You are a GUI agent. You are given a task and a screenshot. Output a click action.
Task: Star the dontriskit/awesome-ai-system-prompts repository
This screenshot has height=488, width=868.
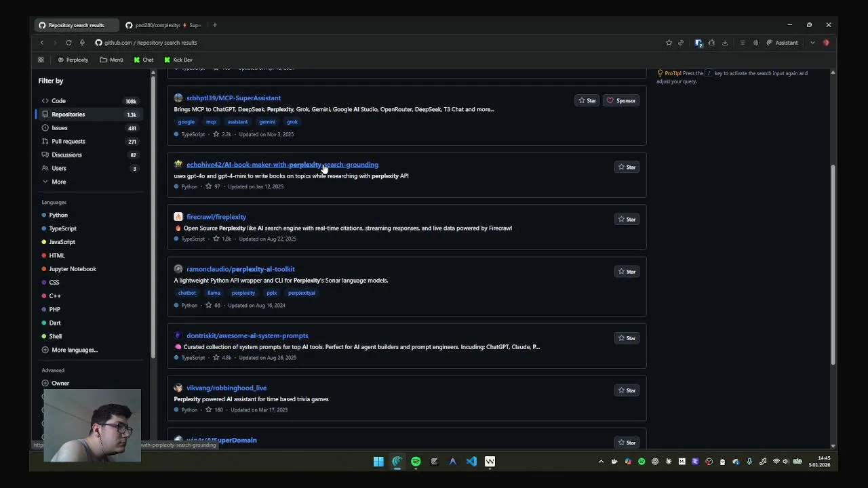click(627, 338)
